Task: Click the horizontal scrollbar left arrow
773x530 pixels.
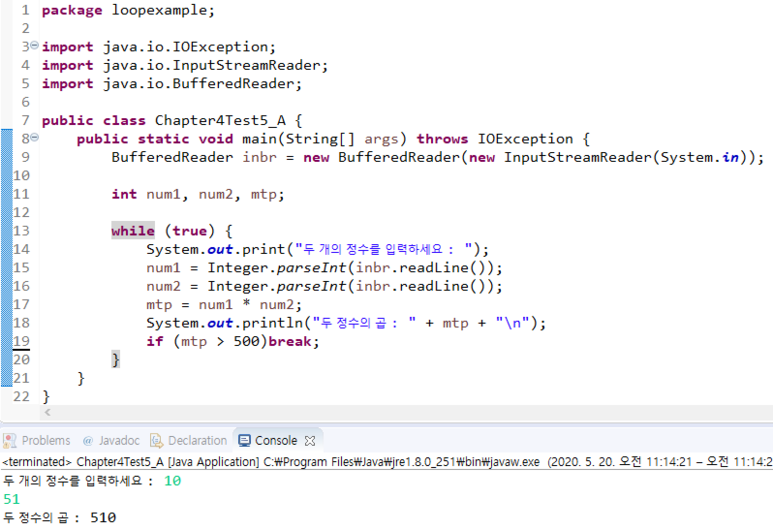Action: coord(47,412)
